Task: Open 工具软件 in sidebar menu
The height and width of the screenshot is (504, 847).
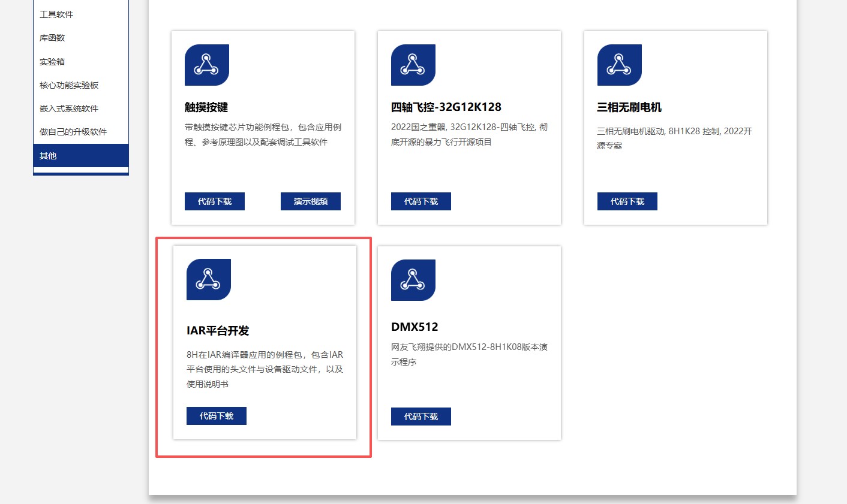Action: coord(56,14)
